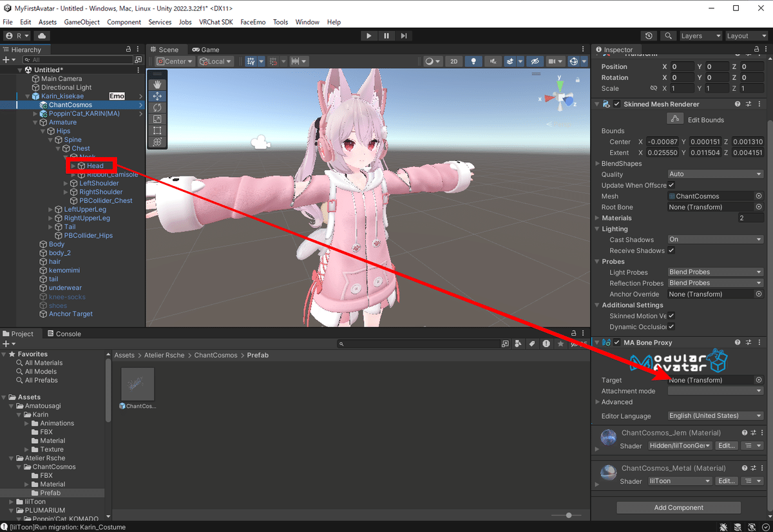Select the Transform tool
773x532 pixels.
[x=158, y=142]
